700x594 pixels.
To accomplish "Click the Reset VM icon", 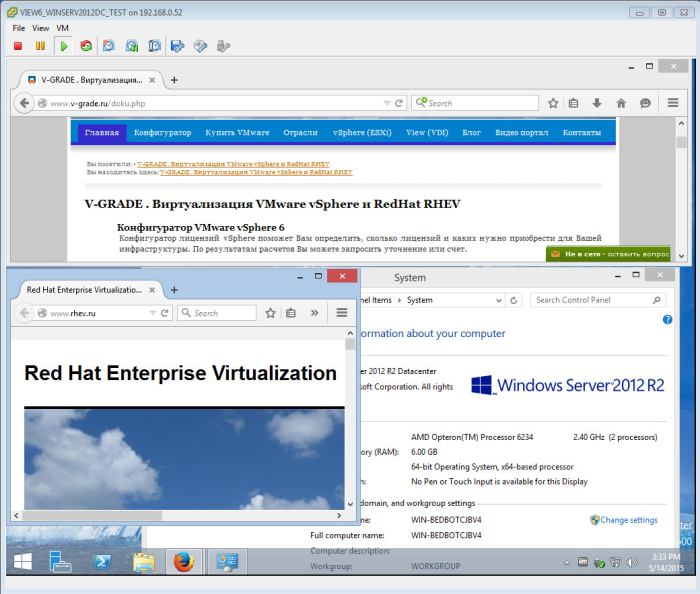I will coord(86,46).
